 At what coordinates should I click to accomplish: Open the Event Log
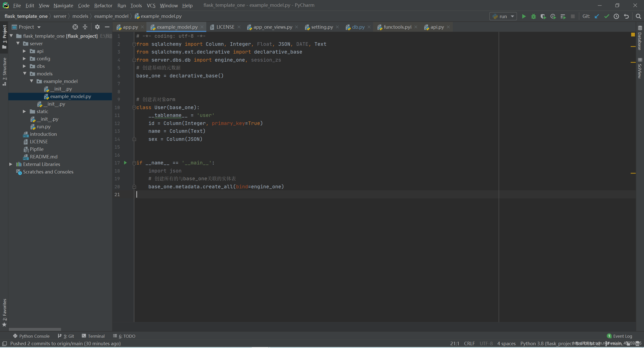point(620,336)
